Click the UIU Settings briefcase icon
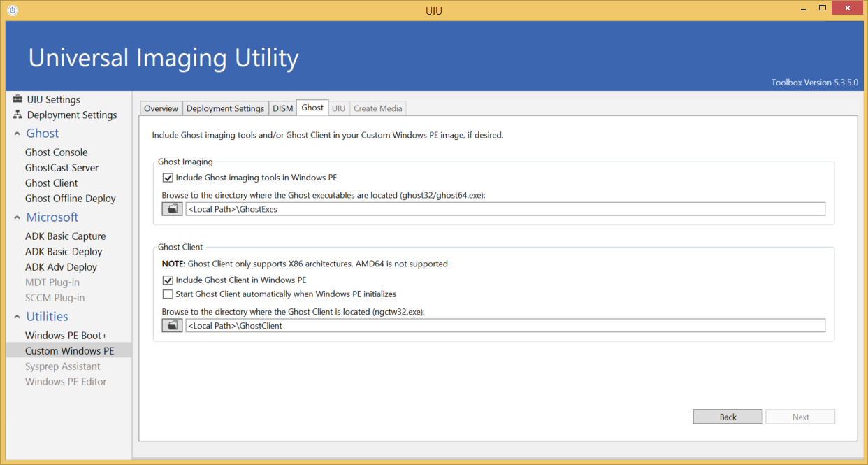This screenshot has height=465, width=868. (17, 99)
